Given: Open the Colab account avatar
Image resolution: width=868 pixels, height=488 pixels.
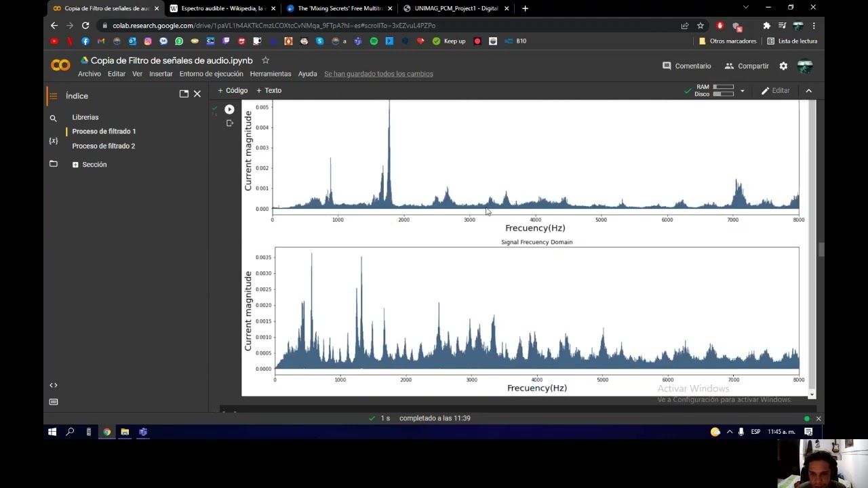Looking at the screenshot, I should (x=805, y=66).
